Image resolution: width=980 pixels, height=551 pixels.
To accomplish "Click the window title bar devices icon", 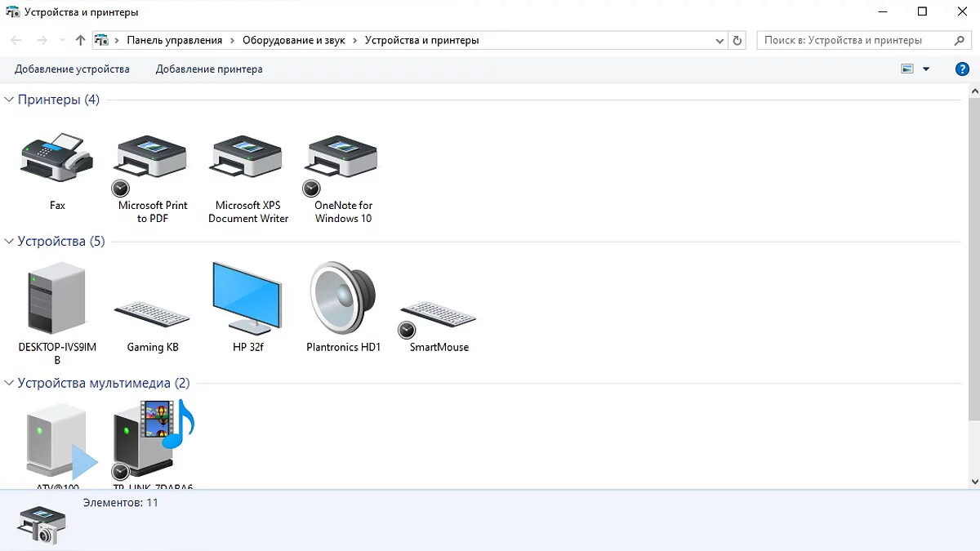I will coord(12,12).
